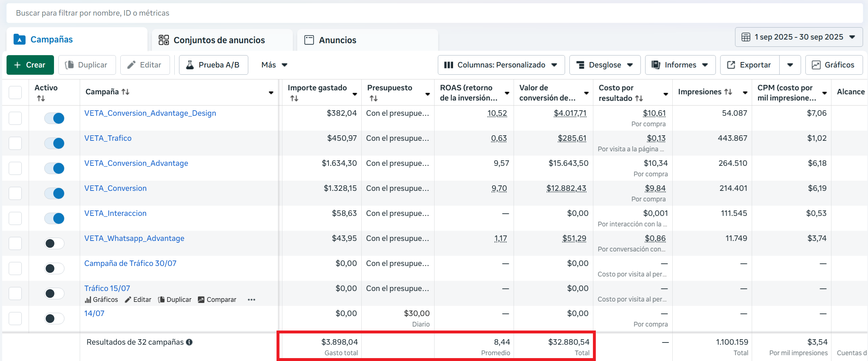Click the pencil Editar icon in toolbar

131,65
